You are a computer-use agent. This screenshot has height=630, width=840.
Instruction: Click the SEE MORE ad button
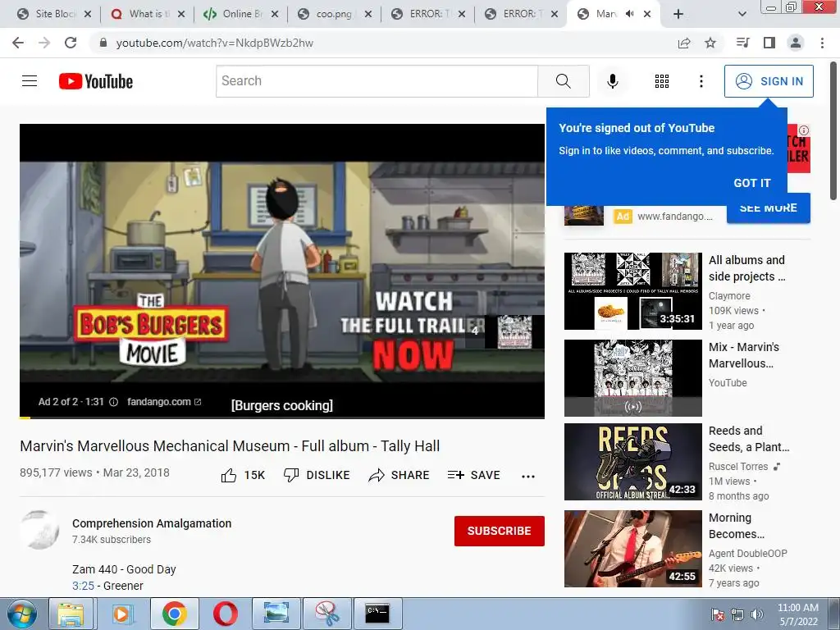pyautogui.click(x=768, y=208)
